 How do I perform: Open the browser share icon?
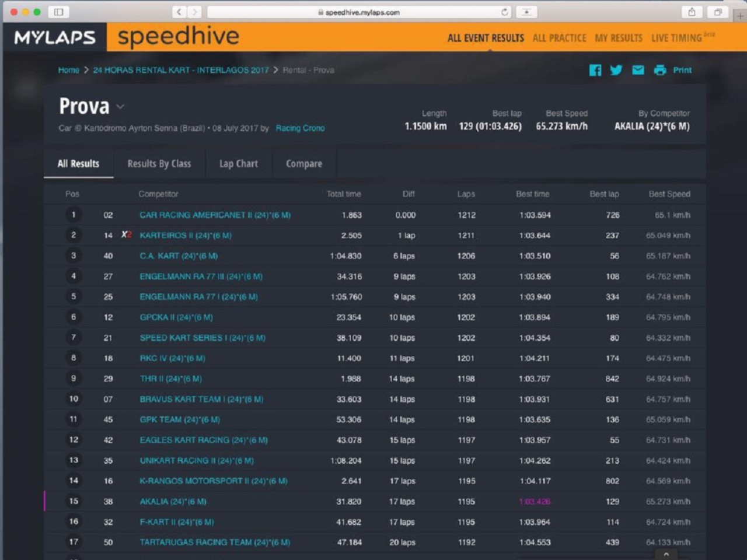point(692,12)
